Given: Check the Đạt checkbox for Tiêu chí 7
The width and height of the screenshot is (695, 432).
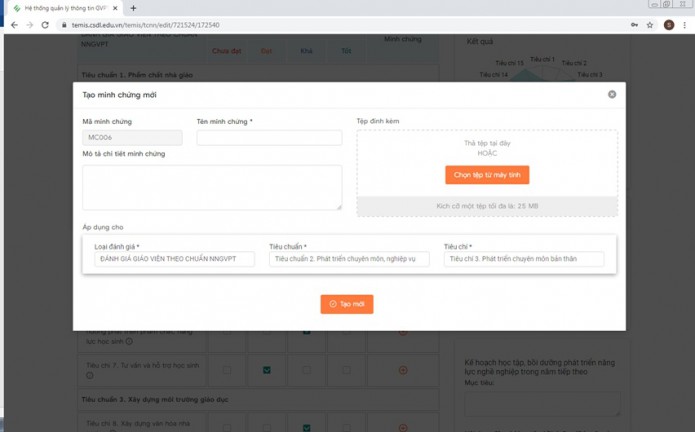Looking at the screenshot, I should coord(267,370).
